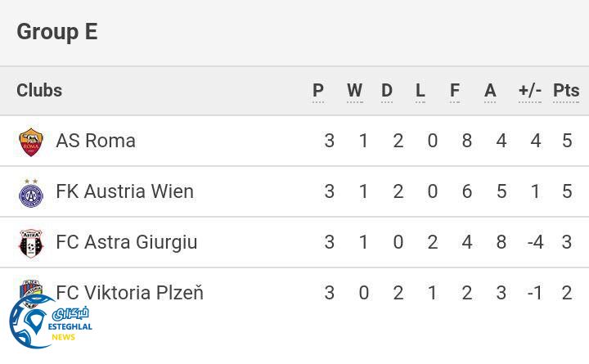Screen dimensions: 589x364
Task: Click the Clubs column header
Action: 39,91
